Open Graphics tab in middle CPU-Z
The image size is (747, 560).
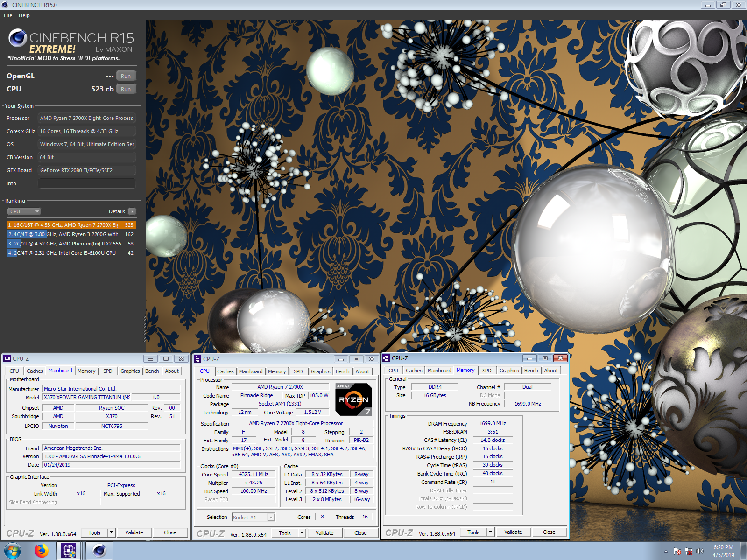click(321, 371)
